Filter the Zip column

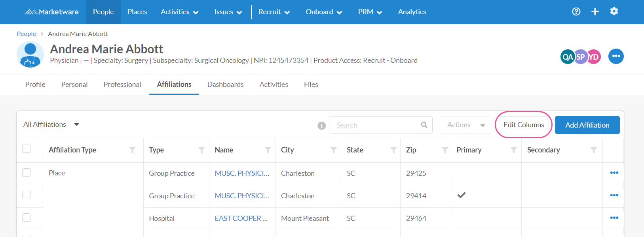click(x=445, y=150)
